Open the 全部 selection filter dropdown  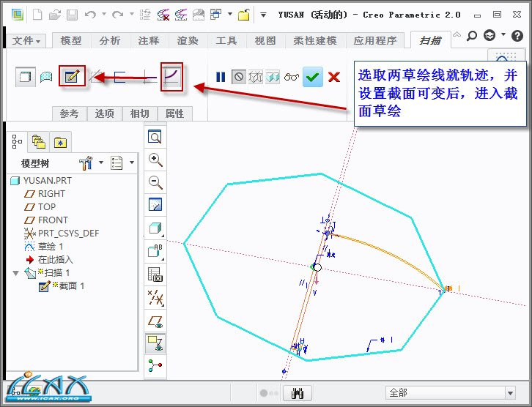click(509, 393)
